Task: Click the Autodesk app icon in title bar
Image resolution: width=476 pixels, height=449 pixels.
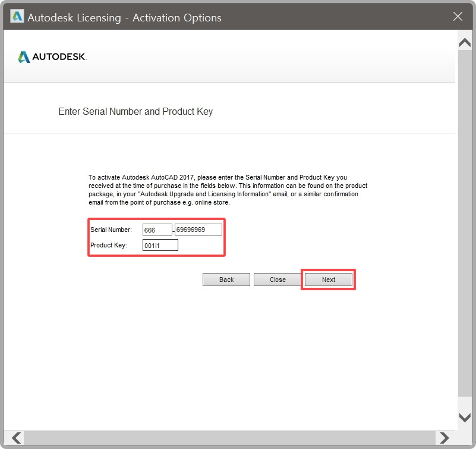Action: (17, 17)
